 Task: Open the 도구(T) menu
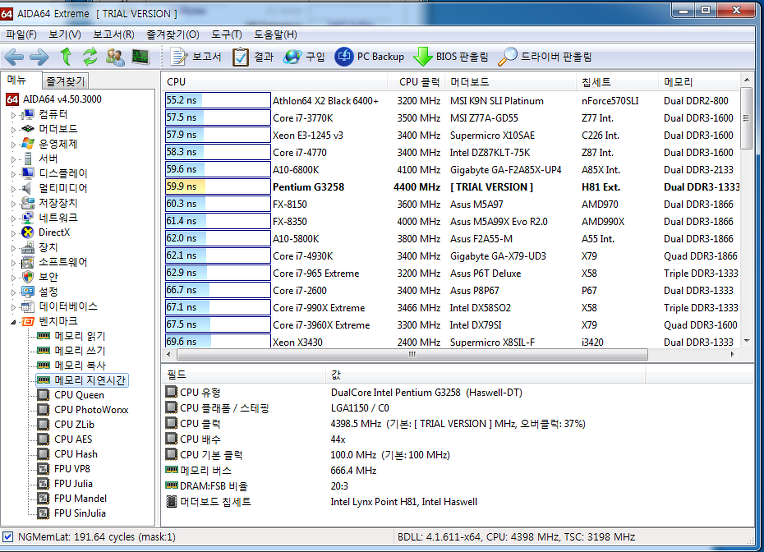(227, 35)
